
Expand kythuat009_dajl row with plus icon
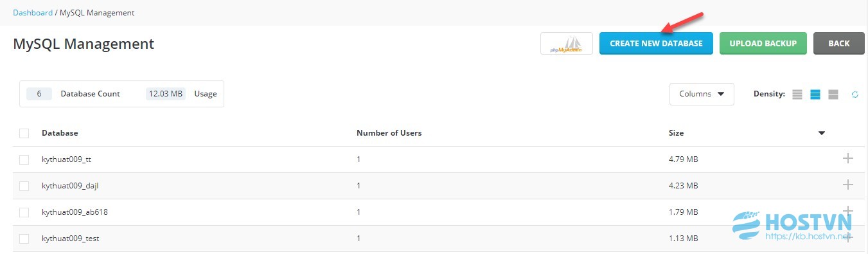tap(847, 185)
